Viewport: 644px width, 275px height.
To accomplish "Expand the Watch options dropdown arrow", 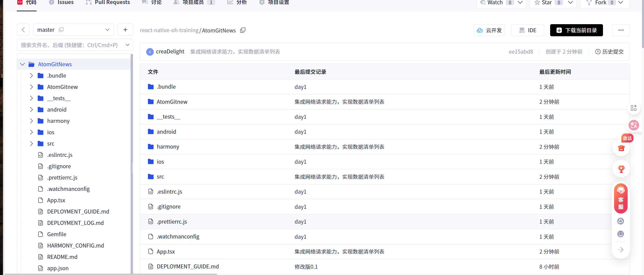I will [520, 3].
